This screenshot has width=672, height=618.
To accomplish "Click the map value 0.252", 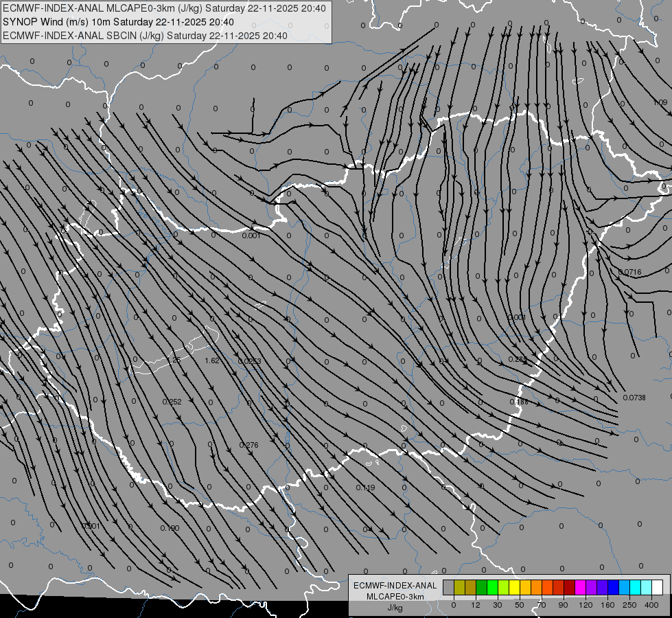I will pos(172,402).
